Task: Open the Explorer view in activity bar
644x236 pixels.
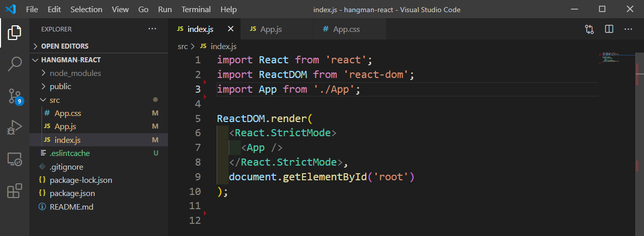Action: point(14,32)
